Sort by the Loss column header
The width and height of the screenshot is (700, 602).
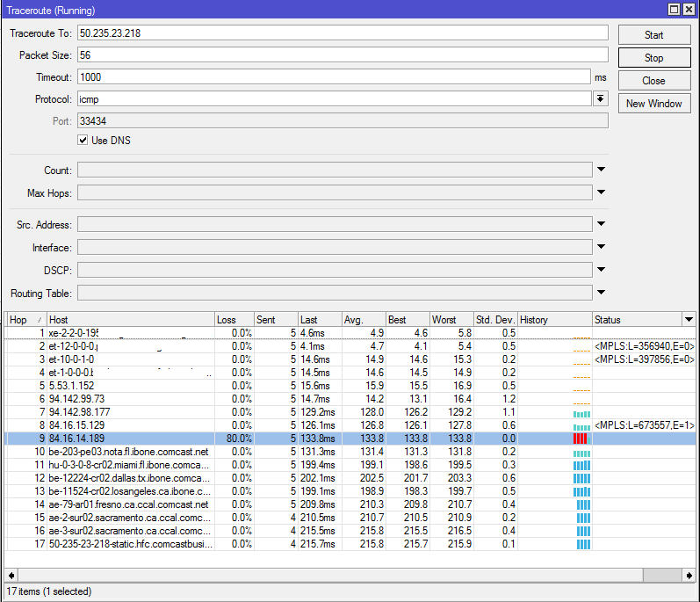pyautogui.click(x=235, y=320)
